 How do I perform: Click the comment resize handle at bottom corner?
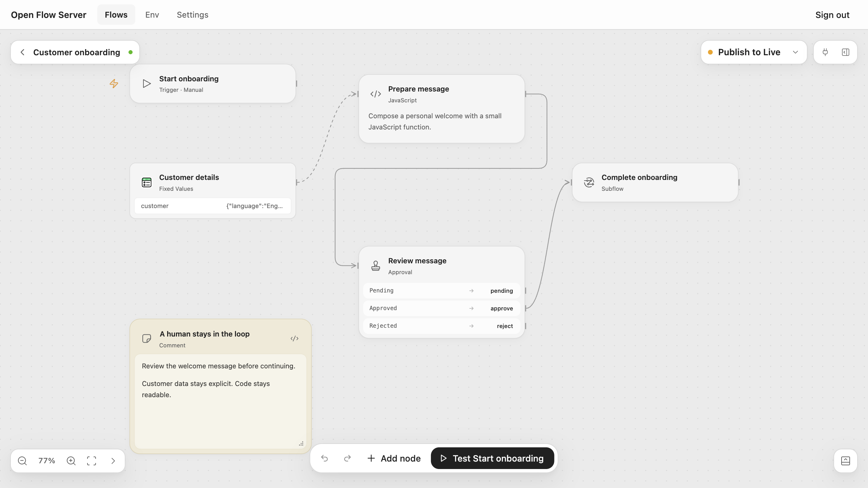301,444
